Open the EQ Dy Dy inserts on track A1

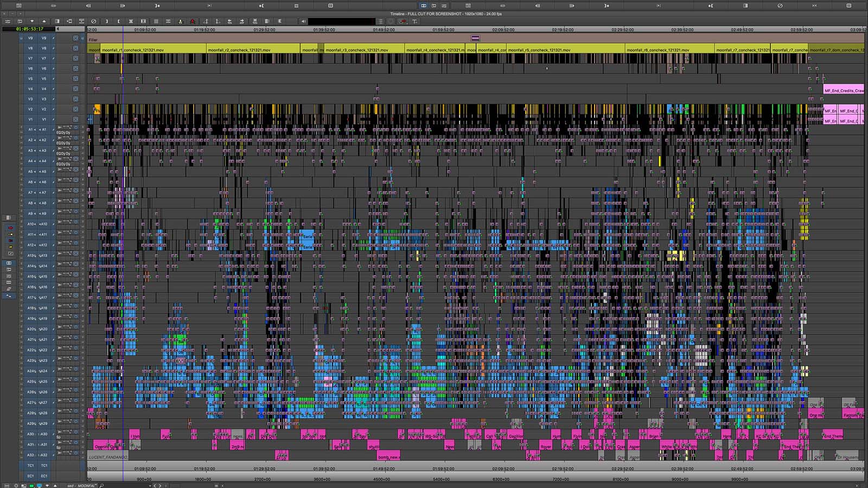(x=63, y=132)
